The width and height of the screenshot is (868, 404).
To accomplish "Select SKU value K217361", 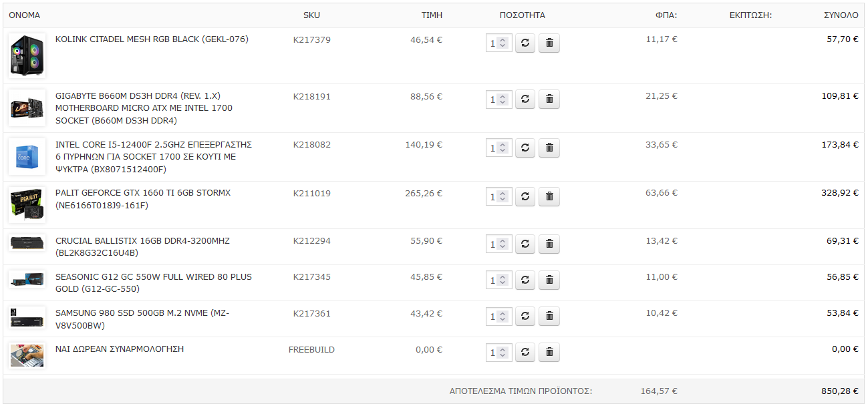I will coord(311,313).
